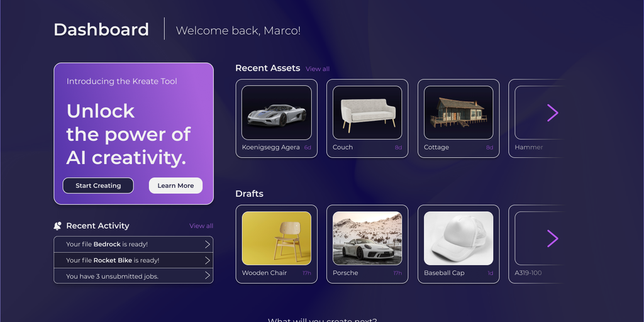The width and height of the screenshot is (644, 322).
Task: Show next Drafts with chevron arrow
Action: coord(552,238)
